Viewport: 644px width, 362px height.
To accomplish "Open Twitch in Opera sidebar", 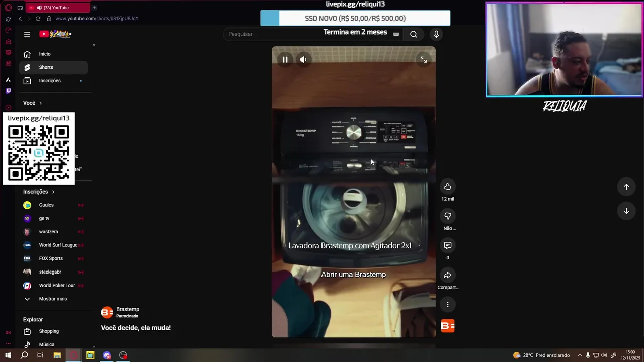I will 8,91.
